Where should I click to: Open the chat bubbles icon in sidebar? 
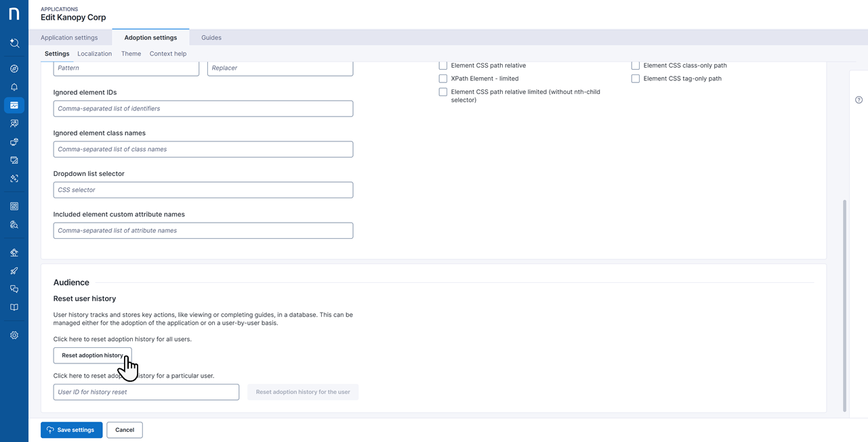tap(14, 289)
